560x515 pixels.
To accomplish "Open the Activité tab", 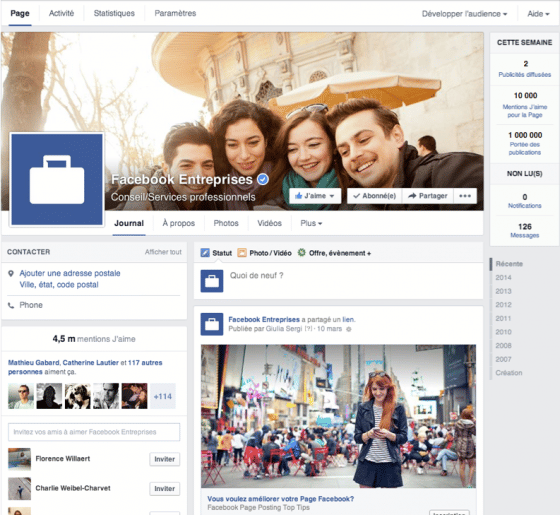I will 61,13.
